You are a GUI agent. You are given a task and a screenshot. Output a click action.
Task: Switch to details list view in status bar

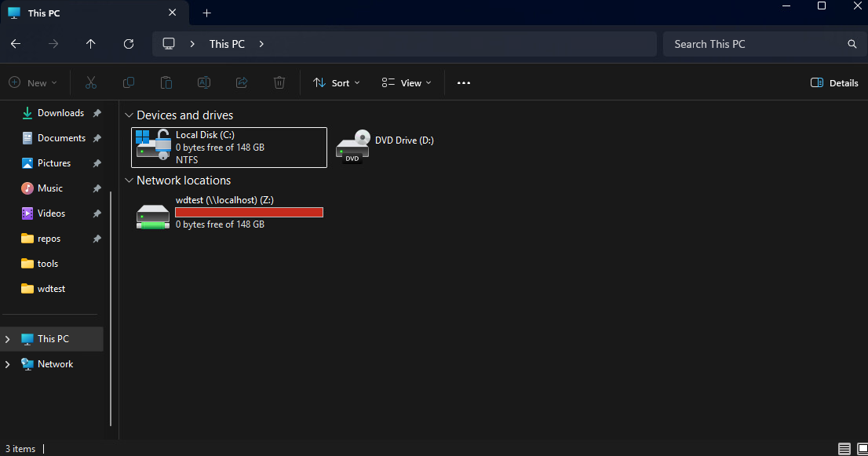point(844,449)
